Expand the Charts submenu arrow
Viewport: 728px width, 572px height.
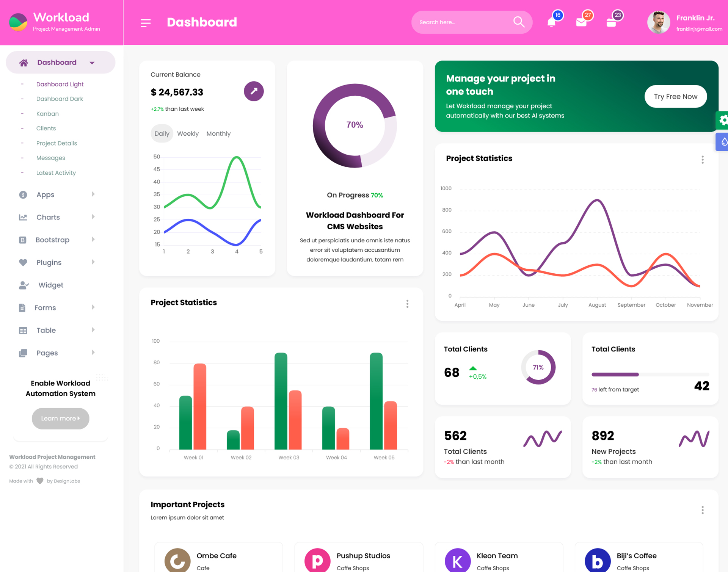93,217
